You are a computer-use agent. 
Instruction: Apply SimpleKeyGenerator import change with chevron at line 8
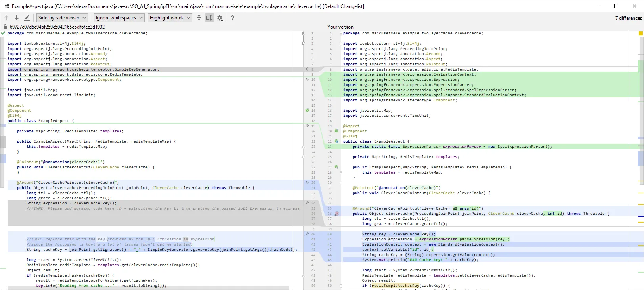click(307, 69)
